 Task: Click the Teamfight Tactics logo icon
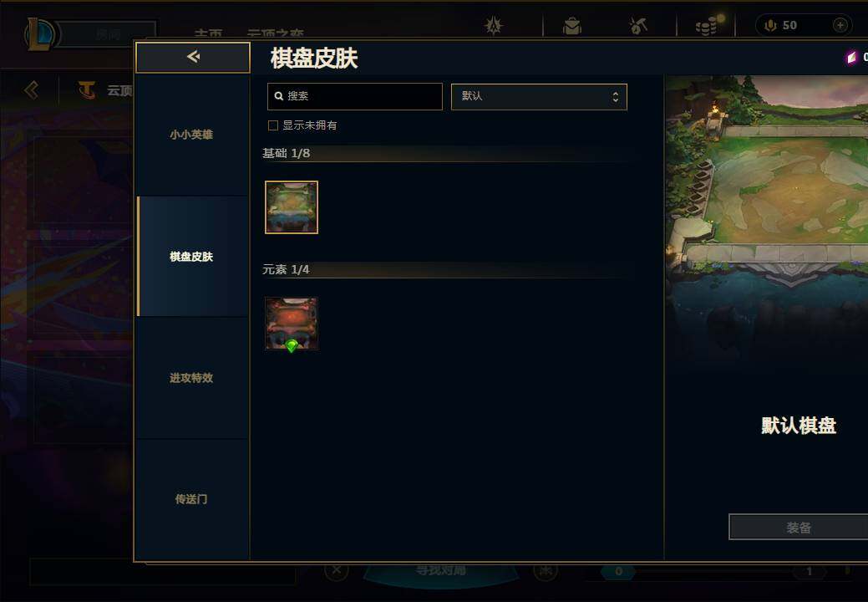[86, 89]
